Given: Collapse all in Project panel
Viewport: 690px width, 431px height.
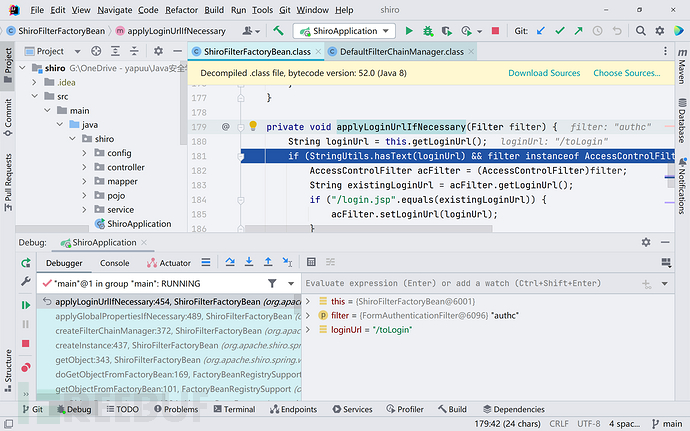Looking at the screenshot, I should click(x=134, y=52).
